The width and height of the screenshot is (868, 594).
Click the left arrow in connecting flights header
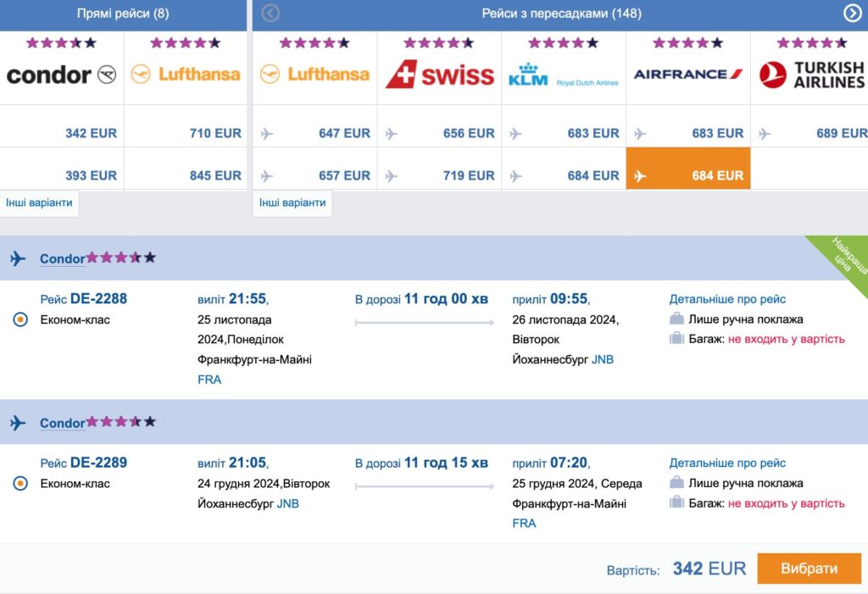click(270, 13)
